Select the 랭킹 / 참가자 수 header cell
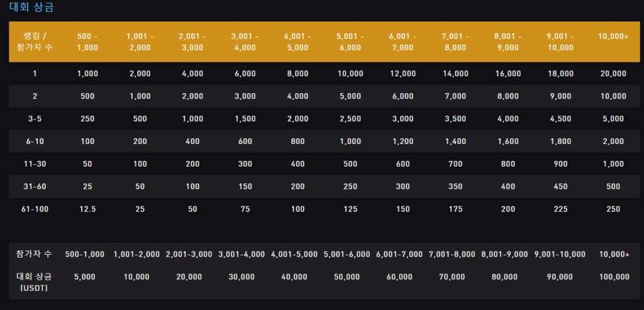 coord(35,42)
